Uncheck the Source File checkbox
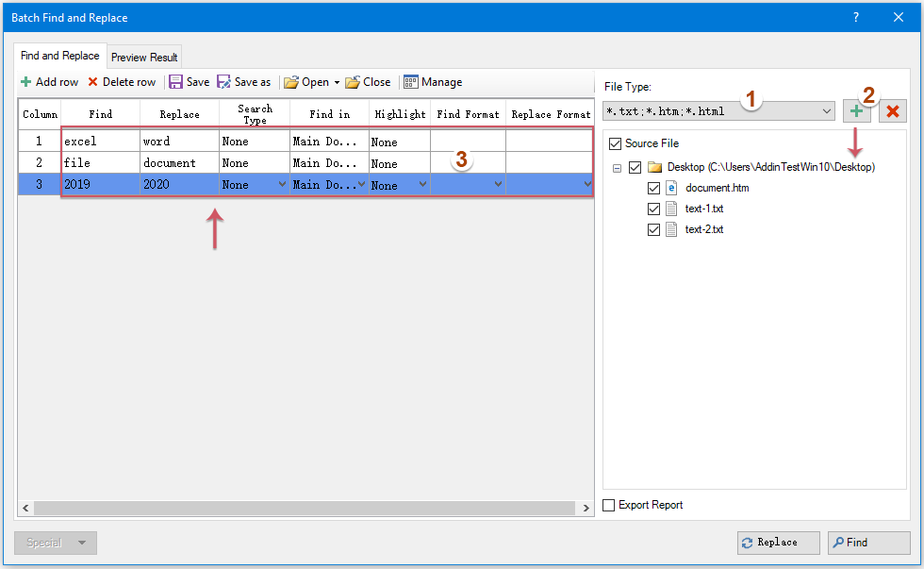 pos(614,143)
